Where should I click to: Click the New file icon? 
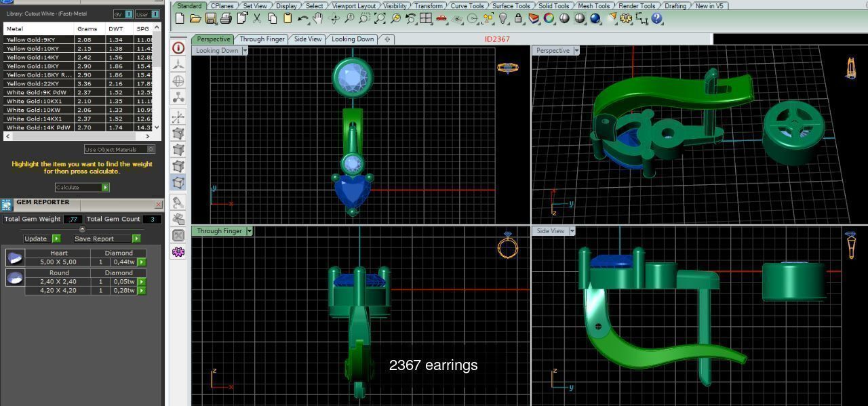point(180,18)
